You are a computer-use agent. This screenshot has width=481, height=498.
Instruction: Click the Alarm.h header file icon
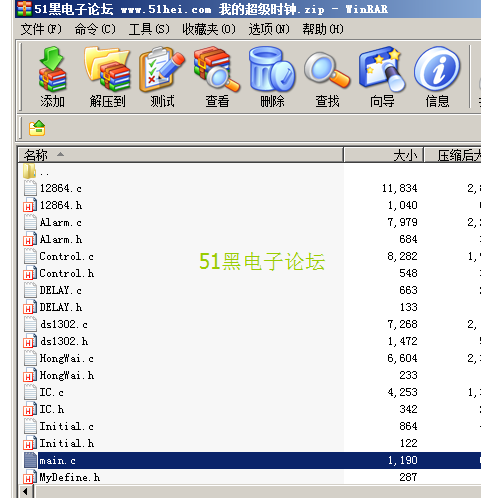click(x=30, y=239)
